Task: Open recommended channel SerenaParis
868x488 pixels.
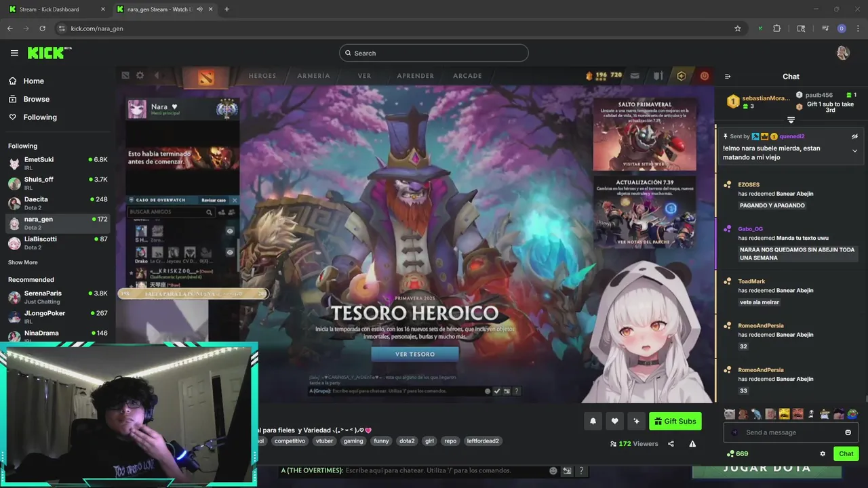Action: tap(58, 297)
